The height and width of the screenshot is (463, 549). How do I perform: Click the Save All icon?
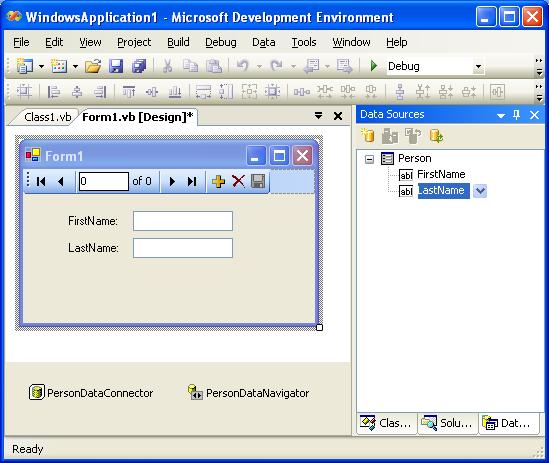[x=139, y=66]
